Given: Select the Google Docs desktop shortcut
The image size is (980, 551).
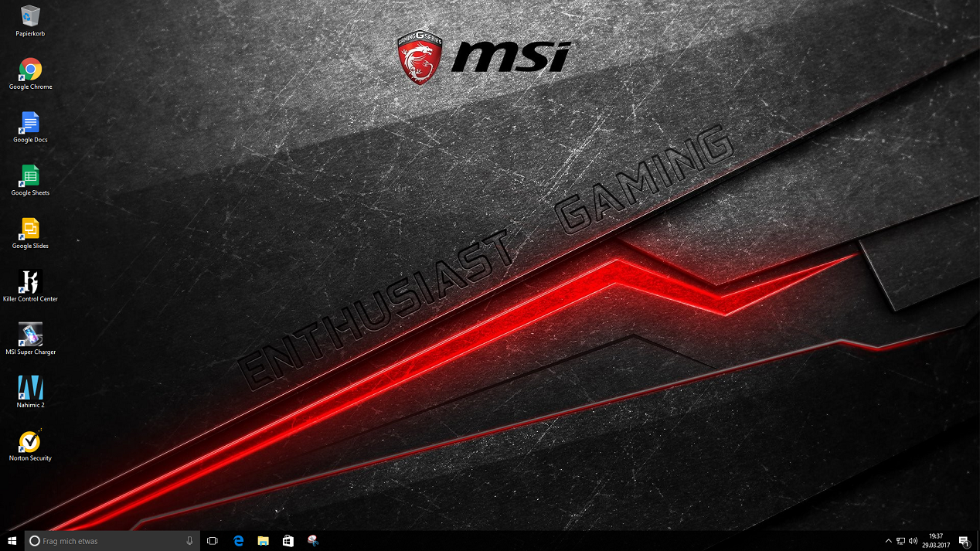Looking at the screenshot, I should (30, 128).
